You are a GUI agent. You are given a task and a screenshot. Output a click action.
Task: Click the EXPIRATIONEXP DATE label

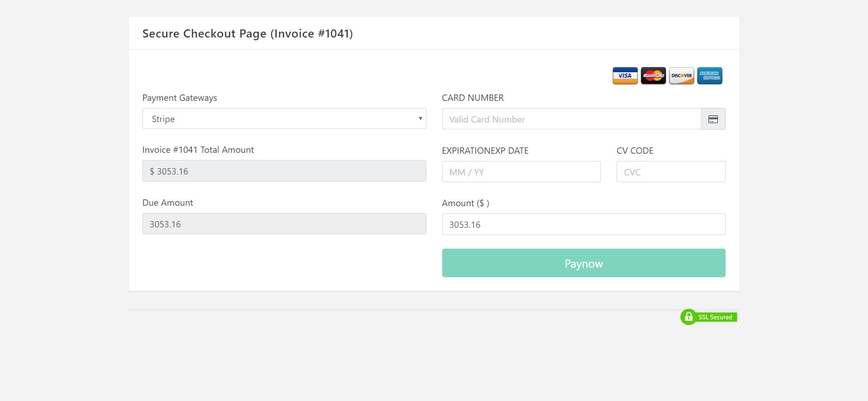coord(485,151)
